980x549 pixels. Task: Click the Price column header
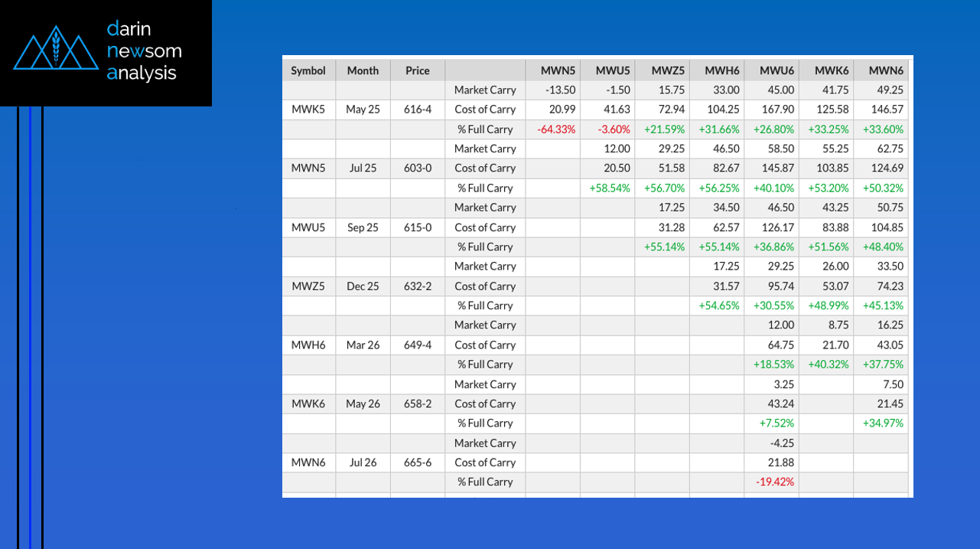(x=418, y=70)
